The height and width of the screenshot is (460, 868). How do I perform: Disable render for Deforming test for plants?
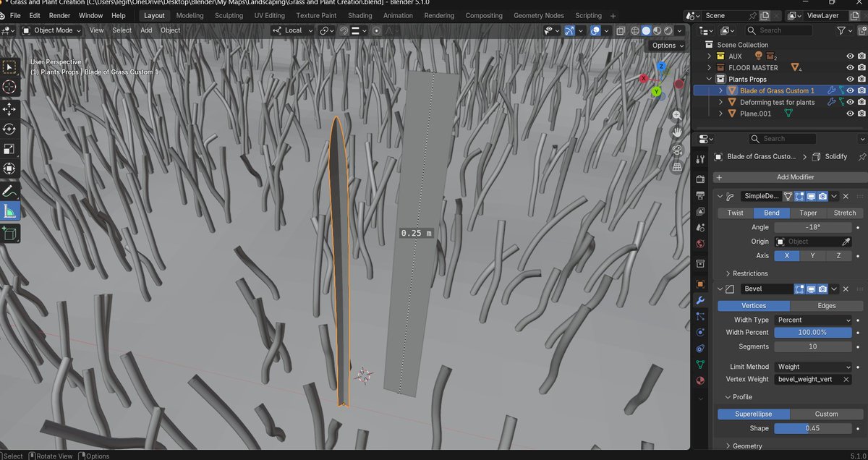coord(861,102)
